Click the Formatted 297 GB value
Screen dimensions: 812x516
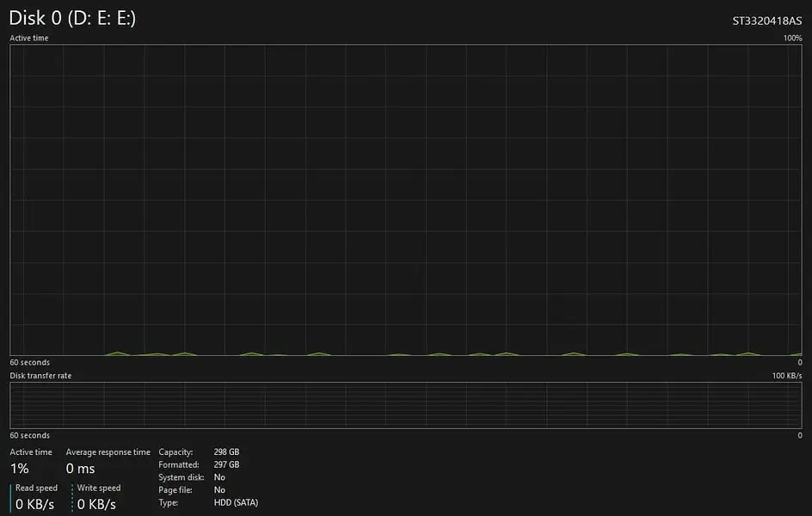226,465
